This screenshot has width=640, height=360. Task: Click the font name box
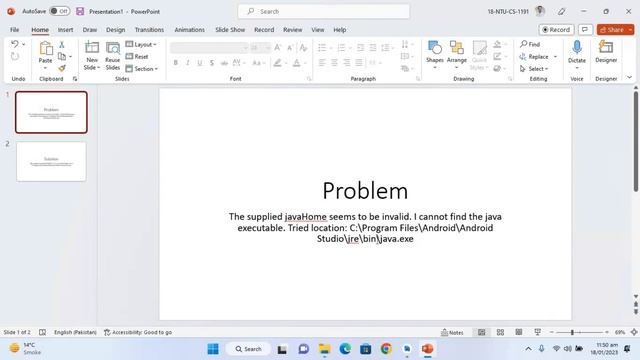tap(209, 48)
